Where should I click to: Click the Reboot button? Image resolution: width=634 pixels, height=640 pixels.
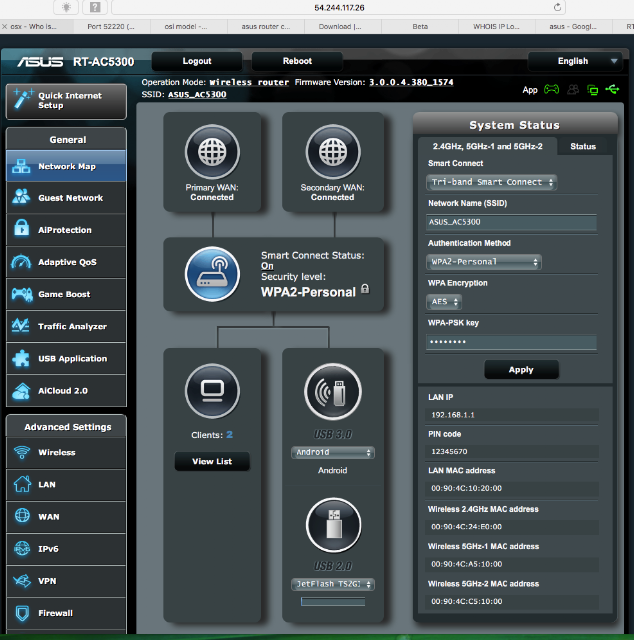point(297,61)
